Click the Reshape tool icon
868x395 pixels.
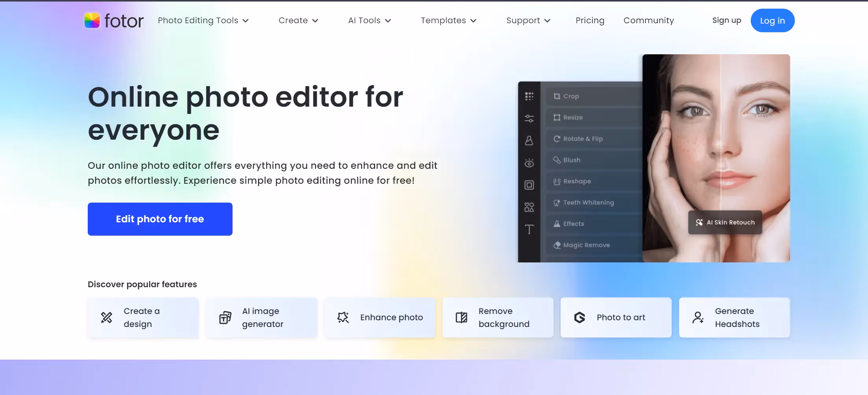557,181
